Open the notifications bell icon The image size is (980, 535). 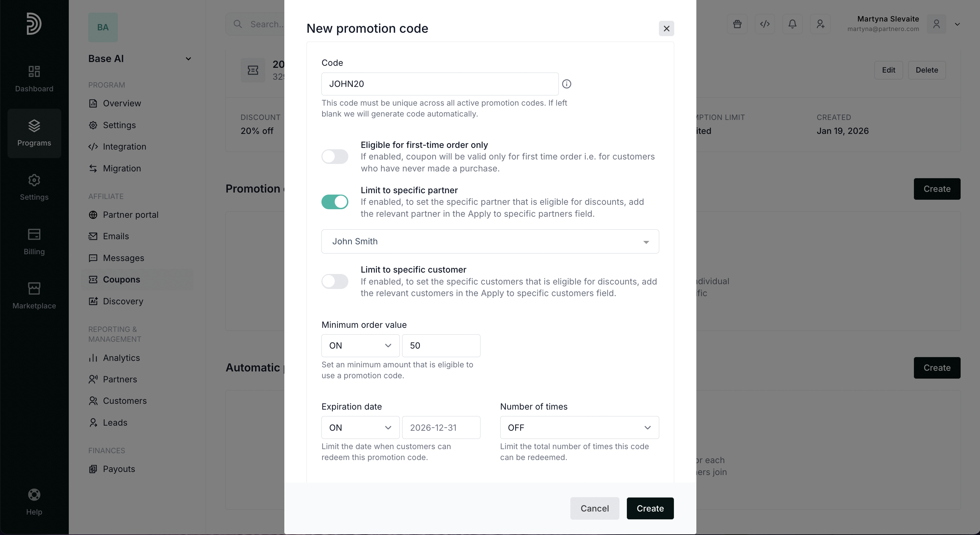pos(792,25)
